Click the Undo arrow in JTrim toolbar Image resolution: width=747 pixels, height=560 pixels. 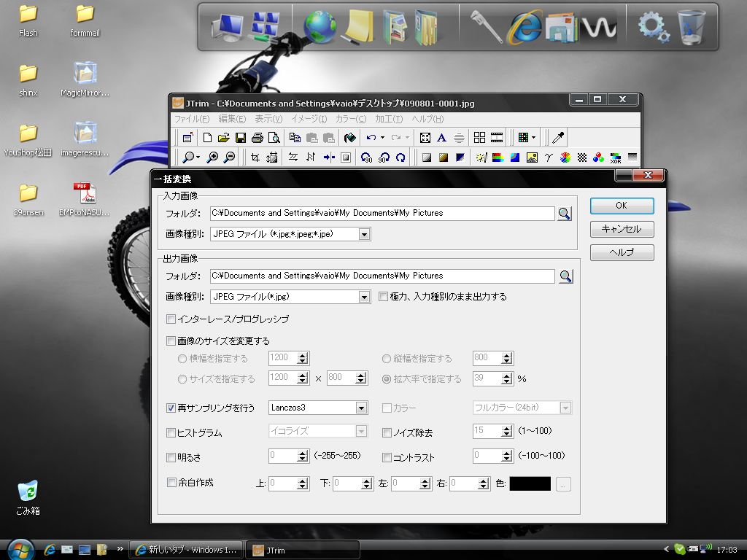pos(371,138)
